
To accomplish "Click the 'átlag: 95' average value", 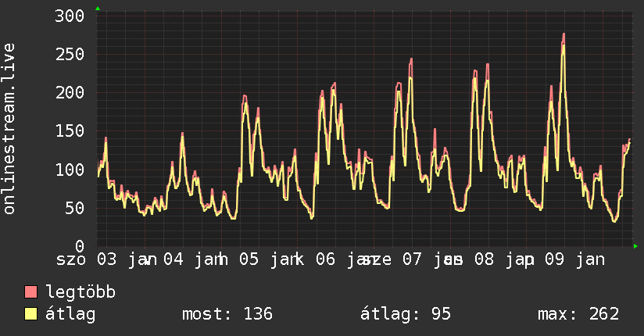I will click(x=406, y=314).
